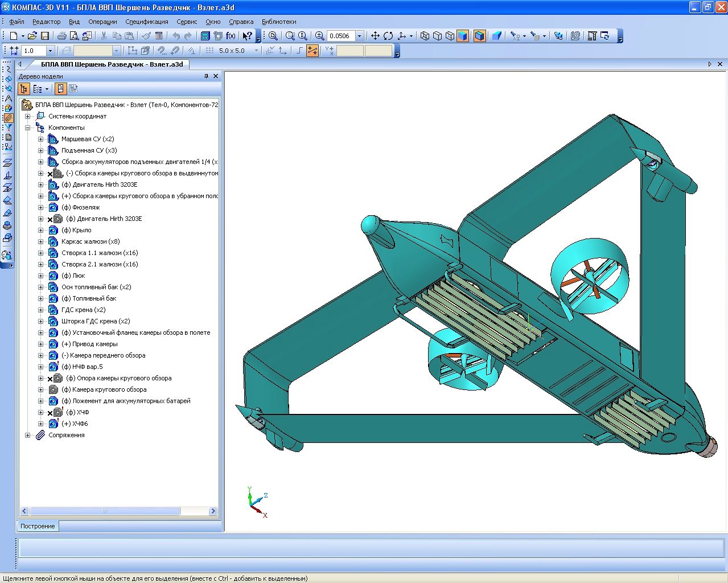Collapse the Компоненты tree node
This screenshot has width=728, height=583.
(x=27, y=128)
